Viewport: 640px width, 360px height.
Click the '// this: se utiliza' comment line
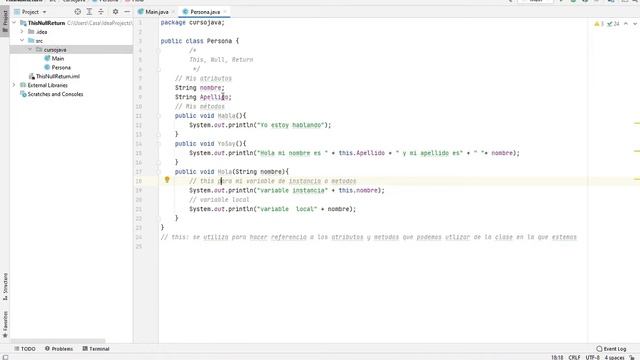[369, 237]
